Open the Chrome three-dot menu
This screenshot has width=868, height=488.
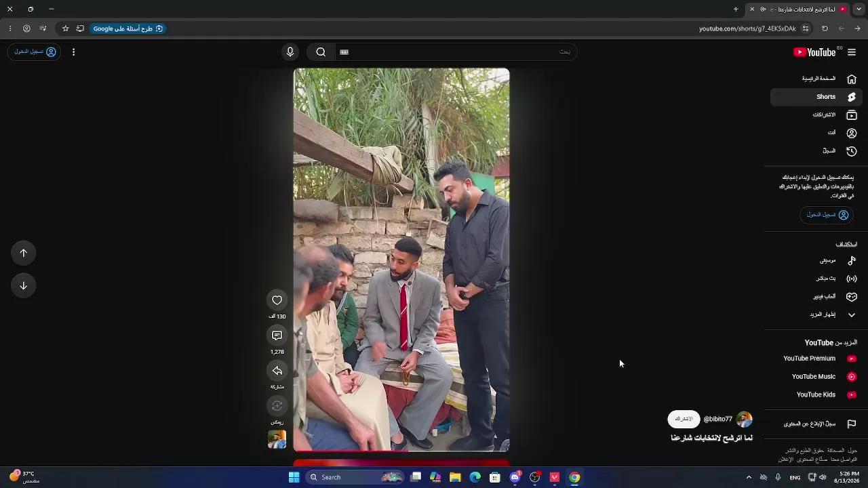coord(9,28)
